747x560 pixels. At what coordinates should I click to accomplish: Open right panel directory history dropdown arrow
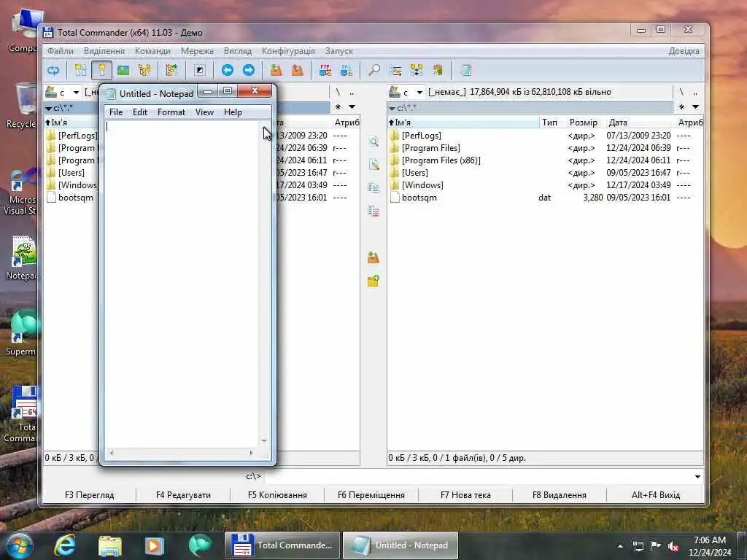(695, 107)
